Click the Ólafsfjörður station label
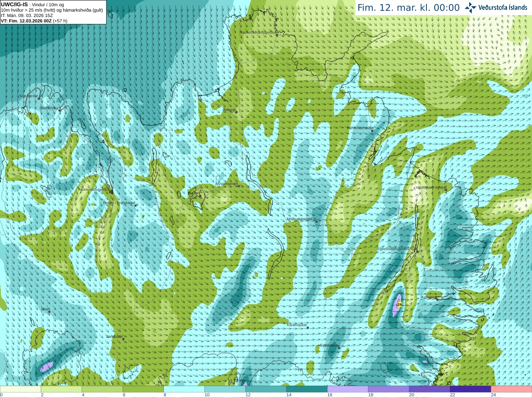The height and width of the screenshot is (398, 532). point(49,108)
